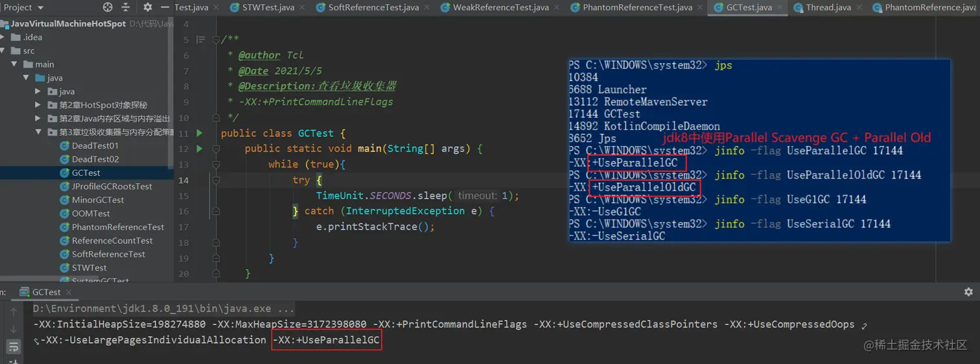Collapse the main folder

click(x=14, y=64)
